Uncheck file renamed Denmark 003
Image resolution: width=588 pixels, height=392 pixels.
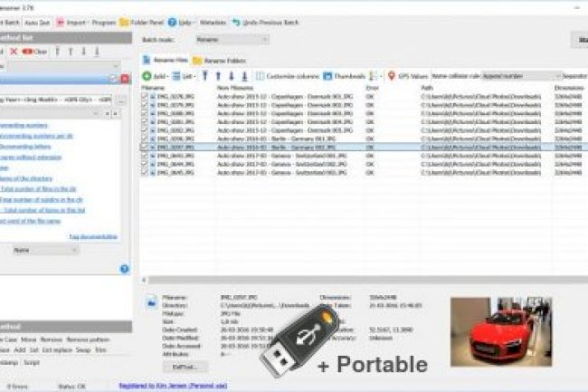pos(145,113)
